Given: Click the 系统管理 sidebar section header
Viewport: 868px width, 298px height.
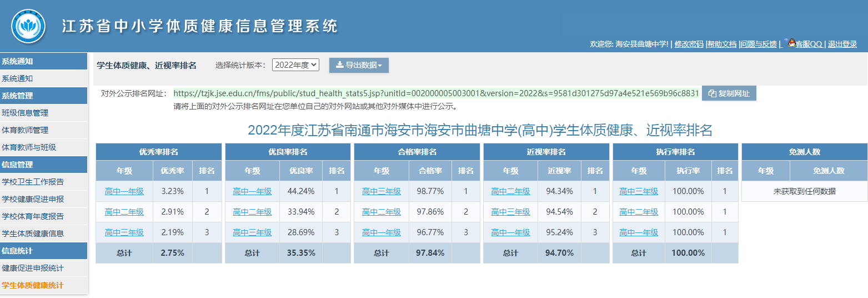Looking at the screenshot, I should (44, 96).
